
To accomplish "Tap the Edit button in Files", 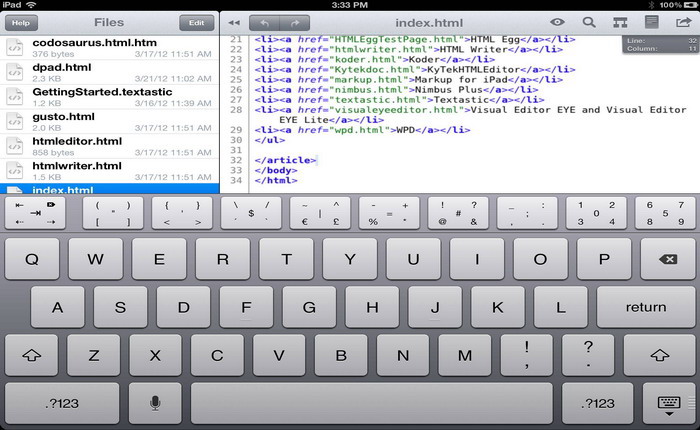I will tap(197, 22).
